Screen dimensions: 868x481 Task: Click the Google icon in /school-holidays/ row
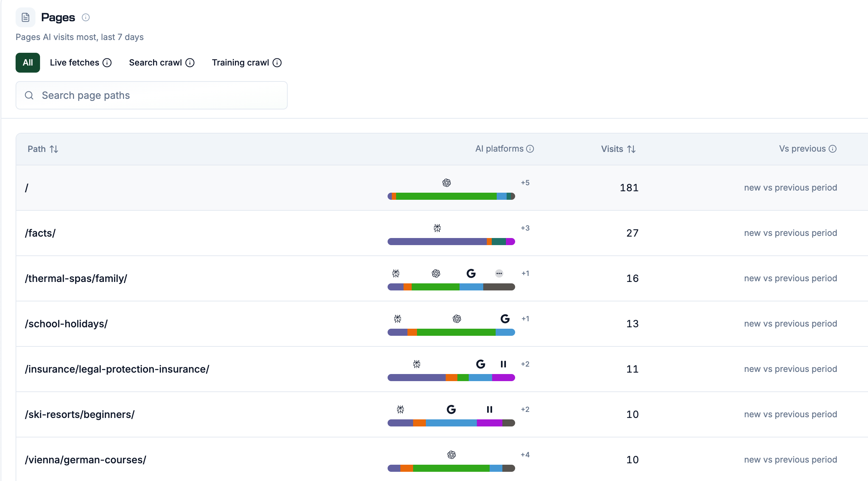pyautogui.click(x=505, y=319)
